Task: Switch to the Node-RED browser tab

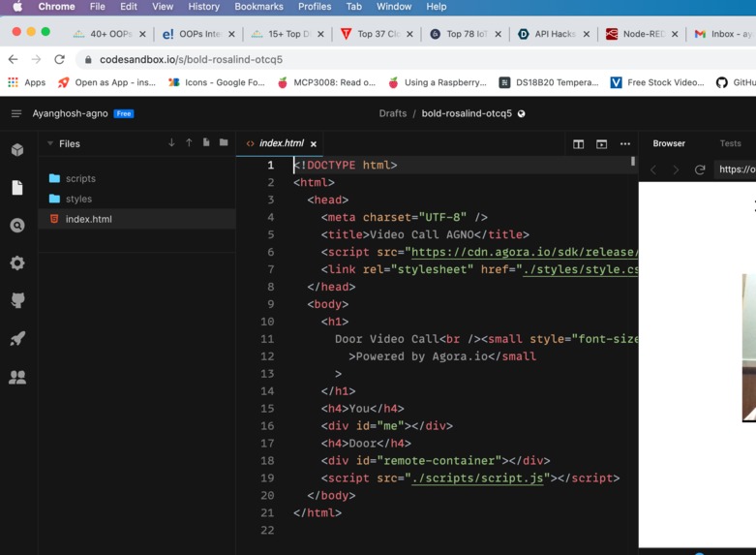Action: coord(643,34)
